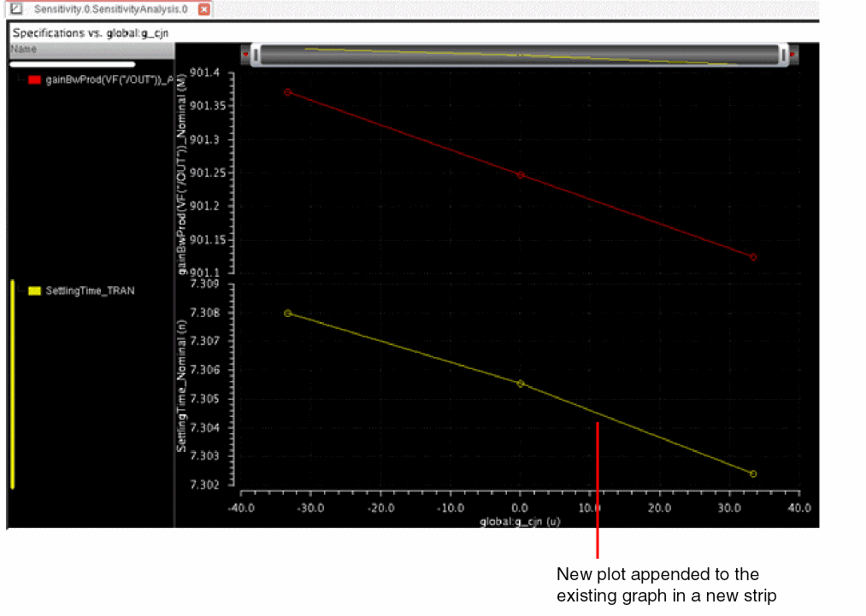Select the SettlingTime_TRAN trace name
The width and height of the screenshot is (866, 616).
(x=90, y=290)
